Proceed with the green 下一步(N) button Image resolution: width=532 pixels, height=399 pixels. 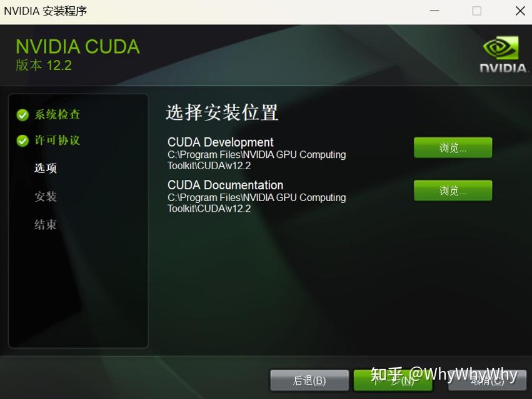point(393,380)
